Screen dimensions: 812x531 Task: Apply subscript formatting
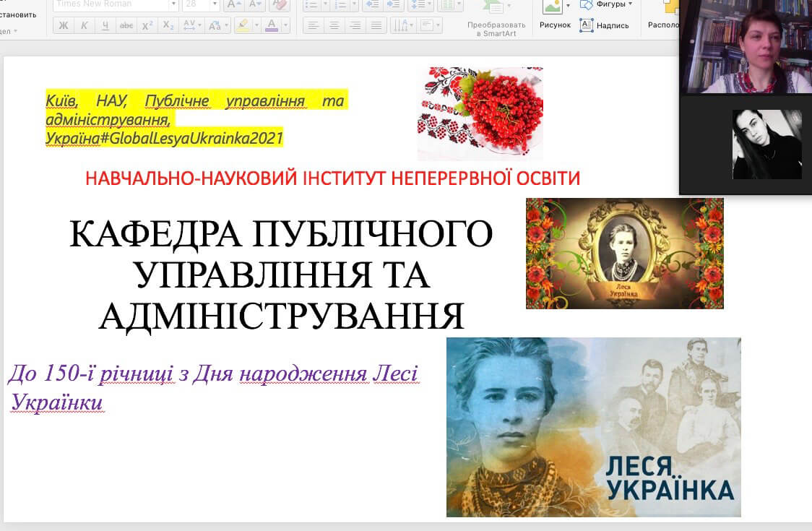[168, 25]
